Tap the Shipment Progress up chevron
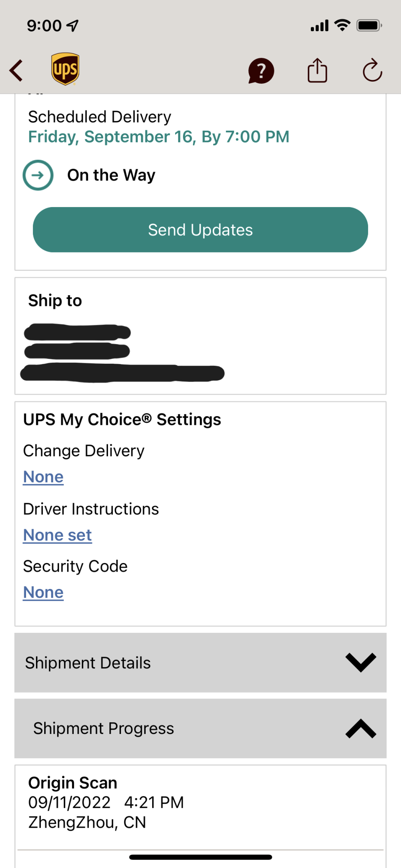The height and width of the screenshot is (868, 401). click(361, 729)
